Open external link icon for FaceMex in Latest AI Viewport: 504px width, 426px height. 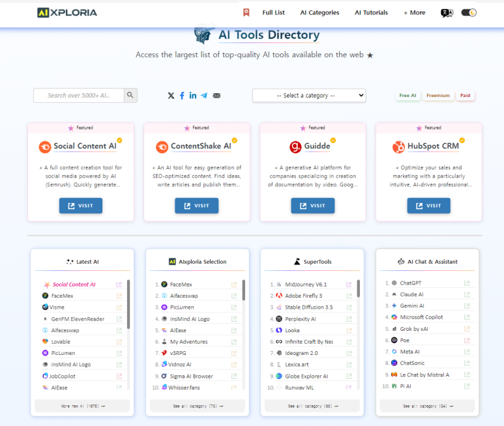tap(119, 296)
